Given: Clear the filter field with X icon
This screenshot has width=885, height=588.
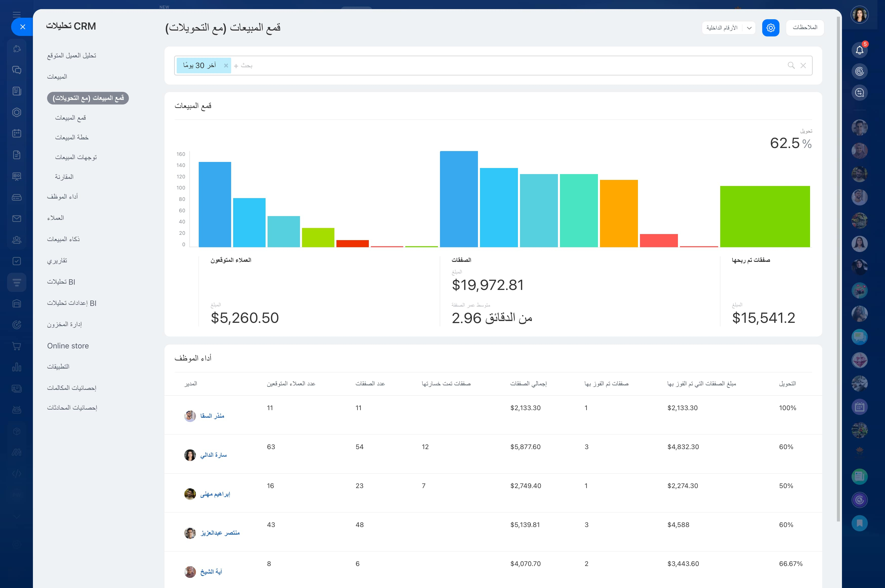Looking at the screenshot, I should pos(803,66).
